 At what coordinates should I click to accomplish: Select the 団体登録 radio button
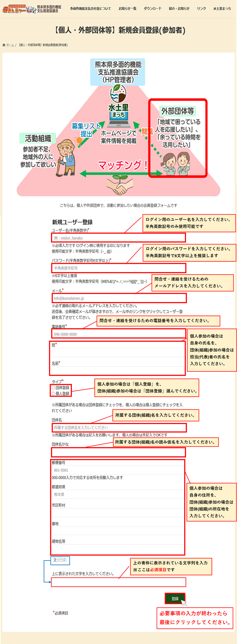[x=53, y=388]
